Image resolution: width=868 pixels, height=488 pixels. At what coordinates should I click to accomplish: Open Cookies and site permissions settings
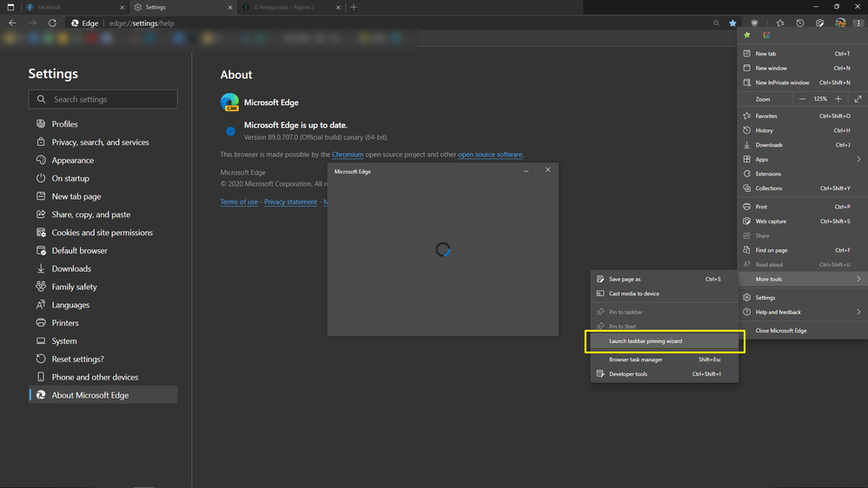[x=103, y=233]
